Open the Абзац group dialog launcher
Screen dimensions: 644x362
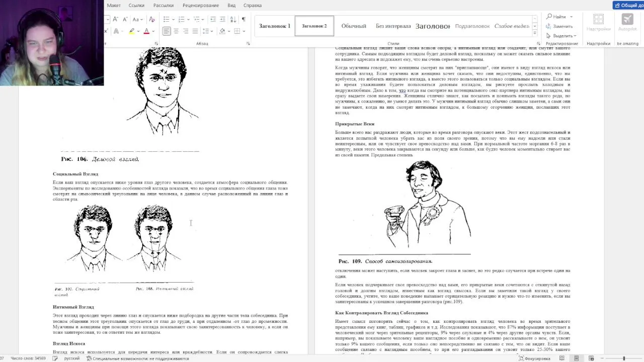point(248,44)
